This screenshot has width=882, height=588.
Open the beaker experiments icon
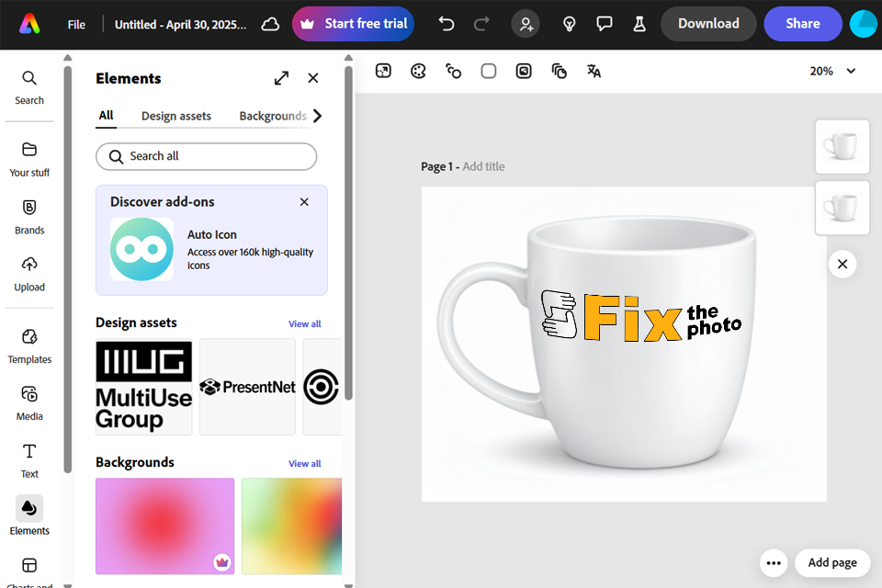click(639, 24)
